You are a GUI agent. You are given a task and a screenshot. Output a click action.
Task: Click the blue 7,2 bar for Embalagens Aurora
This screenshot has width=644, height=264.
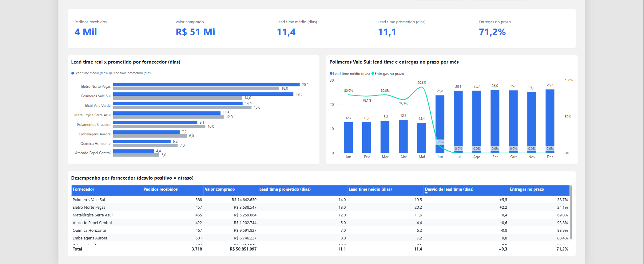146,132
